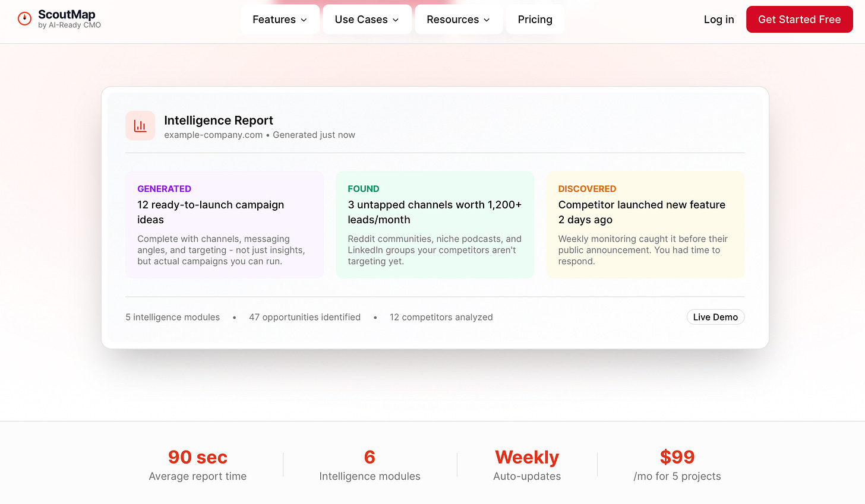Click the Log in link
This screenshot has width=865, height=504.
point(719,20)
